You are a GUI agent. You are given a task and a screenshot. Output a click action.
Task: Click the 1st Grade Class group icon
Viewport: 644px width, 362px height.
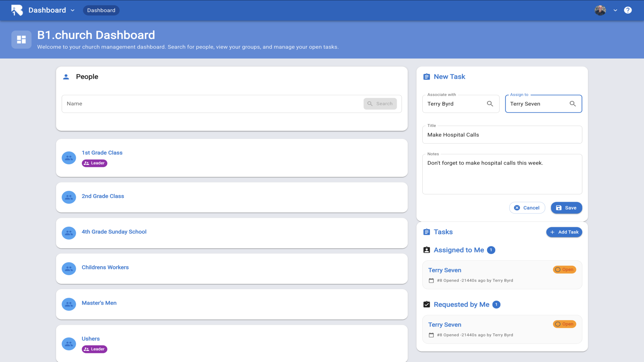pyautogui.click(x=69, y=158)
